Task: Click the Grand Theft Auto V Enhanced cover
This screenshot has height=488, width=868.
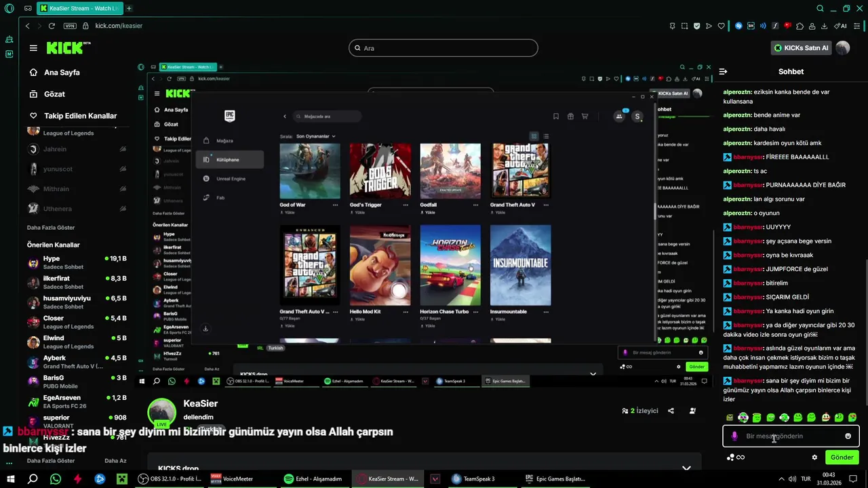Action: point(310,266)
